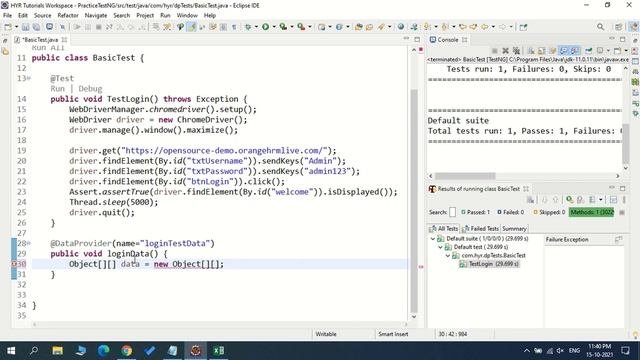The height and width of the screenshot is (360, 640).
Task: Click the Failure Exception compare icon
Action: [619, 239]
